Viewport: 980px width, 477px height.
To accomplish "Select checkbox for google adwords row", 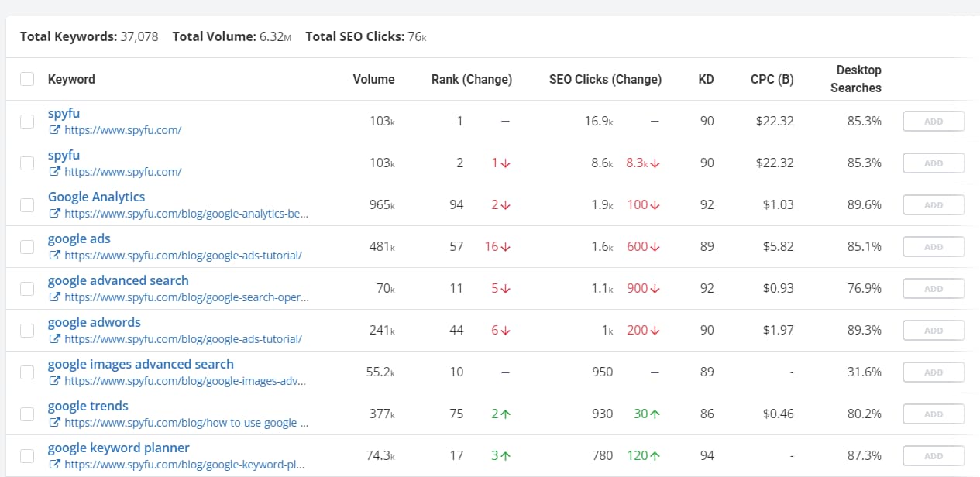I will coord(27,331).
